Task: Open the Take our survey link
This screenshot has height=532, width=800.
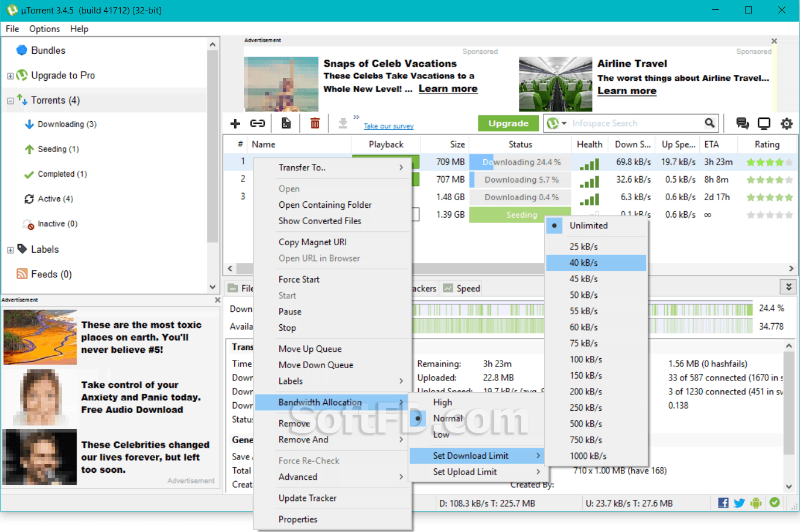Action: [x=388, y=126]
